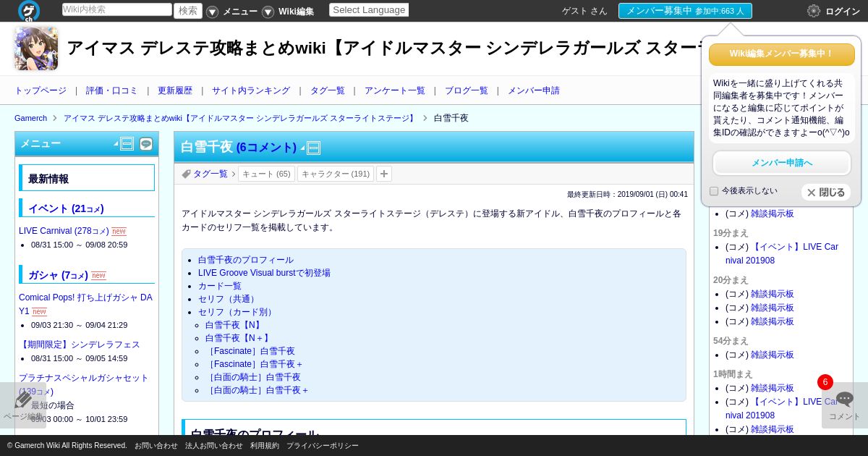Collapse the メニュー sidebar panel icon
This screenshot has height=456, width=868.
pyautogui.click(x=127, y=144)
